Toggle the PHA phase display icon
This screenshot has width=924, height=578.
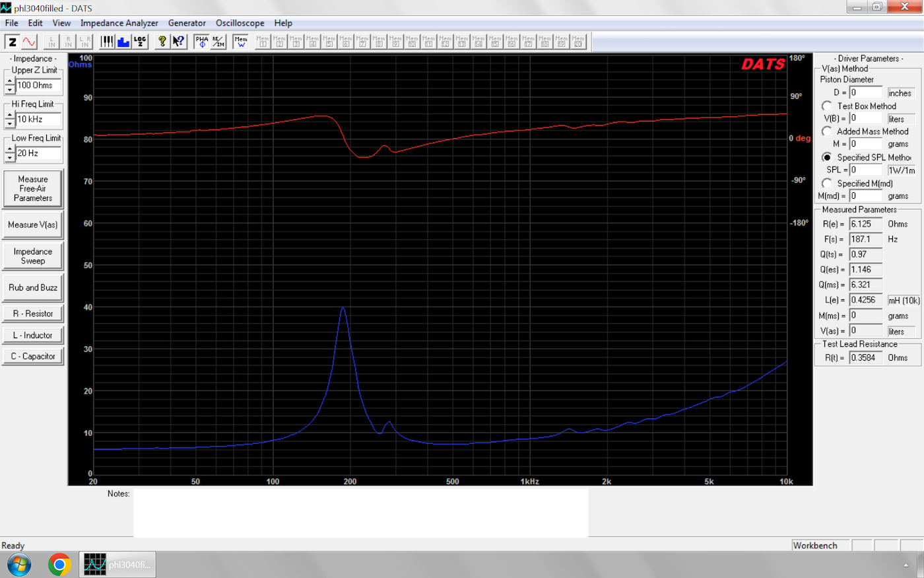coord(201,42)
